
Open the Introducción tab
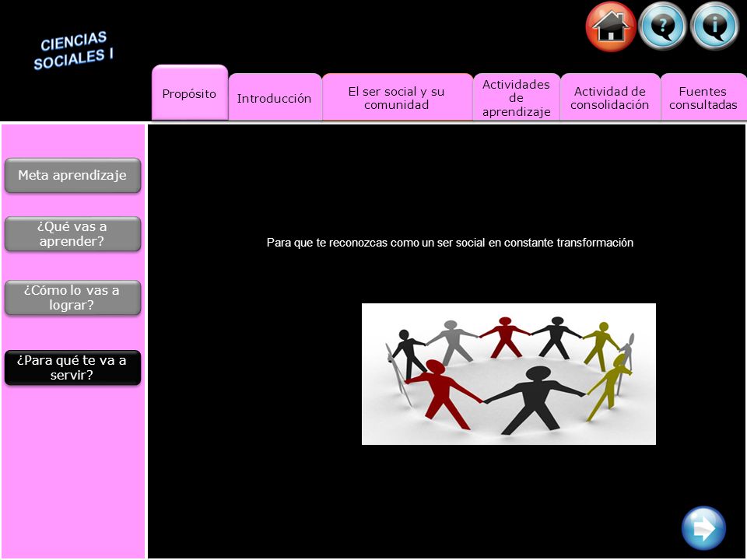275,97
